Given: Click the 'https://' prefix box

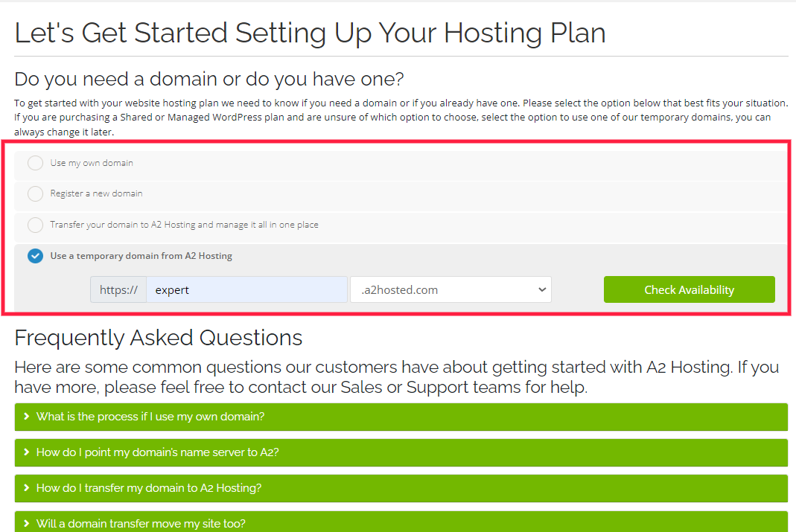Looking at the screenshot, I should (x=118, y=289).
